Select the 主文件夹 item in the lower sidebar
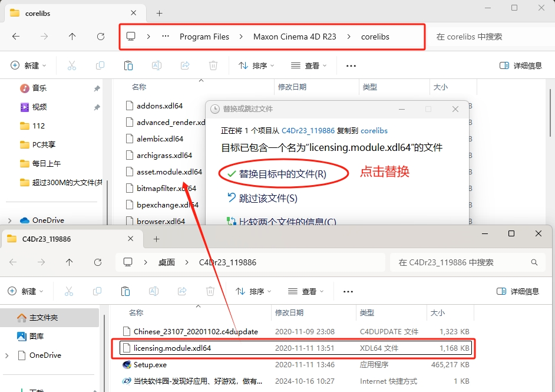555x392 pixels. pyautogui.click(x=43, y=317)
